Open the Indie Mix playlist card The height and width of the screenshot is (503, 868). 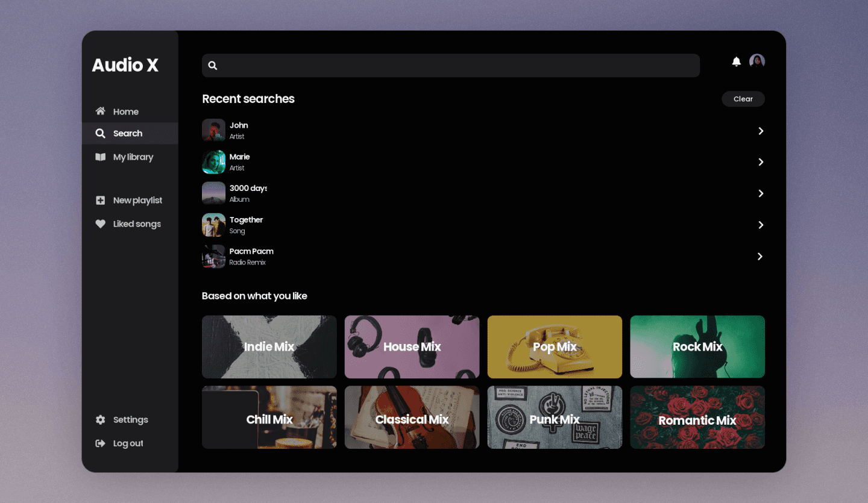point(269,347)
